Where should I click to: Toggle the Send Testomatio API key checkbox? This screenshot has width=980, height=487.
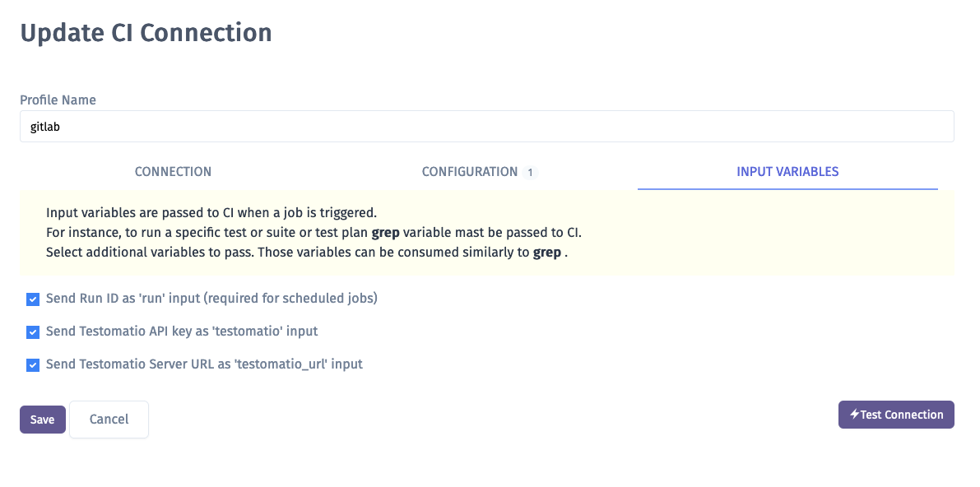tap(33, 332)
